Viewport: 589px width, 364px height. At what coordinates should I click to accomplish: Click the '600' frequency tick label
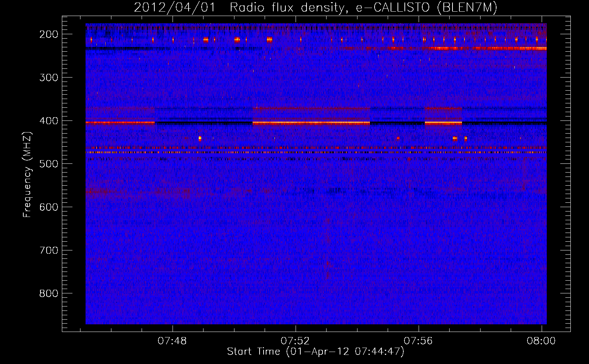coord(49,207)
